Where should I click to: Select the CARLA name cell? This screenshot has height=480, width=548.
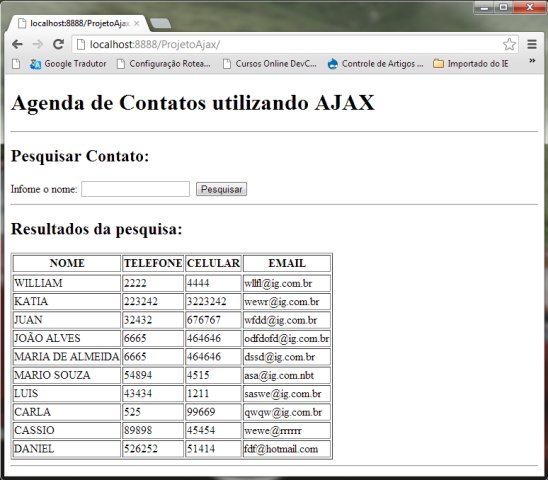point(67,412)
